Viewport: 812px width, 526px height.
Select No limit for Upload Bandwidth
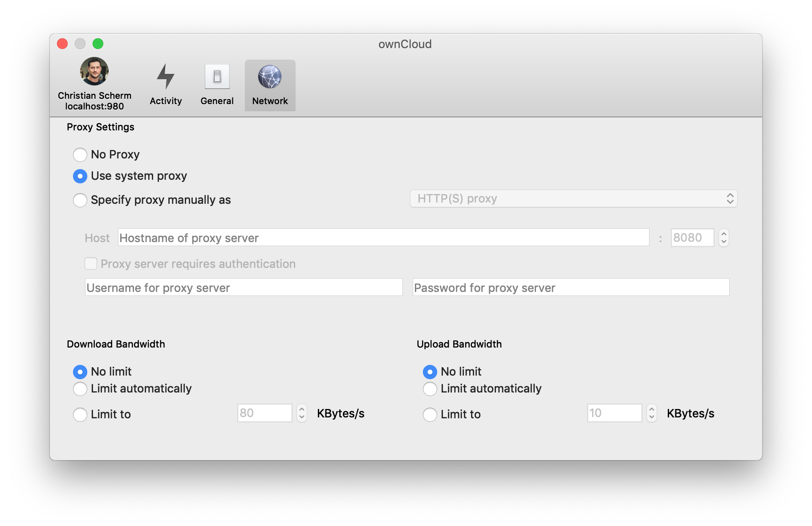430,372
